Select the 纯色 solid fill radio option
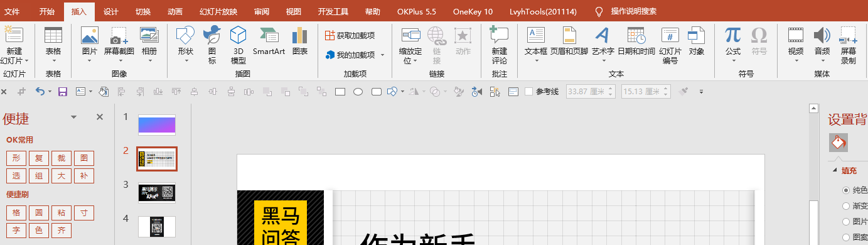 coord(845,190)
